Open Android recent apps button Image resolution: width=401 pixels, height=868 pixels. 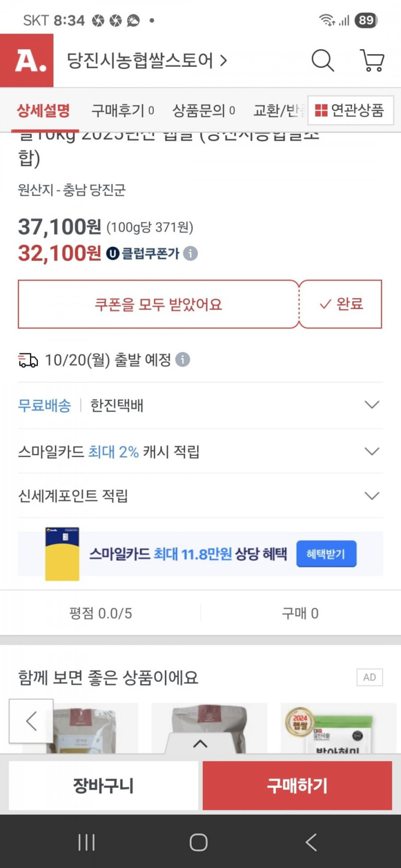pos(86,842)
